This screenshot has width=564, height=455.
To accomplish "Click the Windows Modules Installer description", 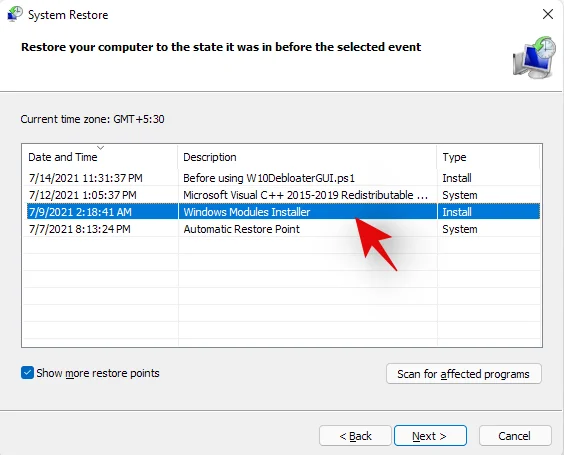I will [x=247, y=212].
